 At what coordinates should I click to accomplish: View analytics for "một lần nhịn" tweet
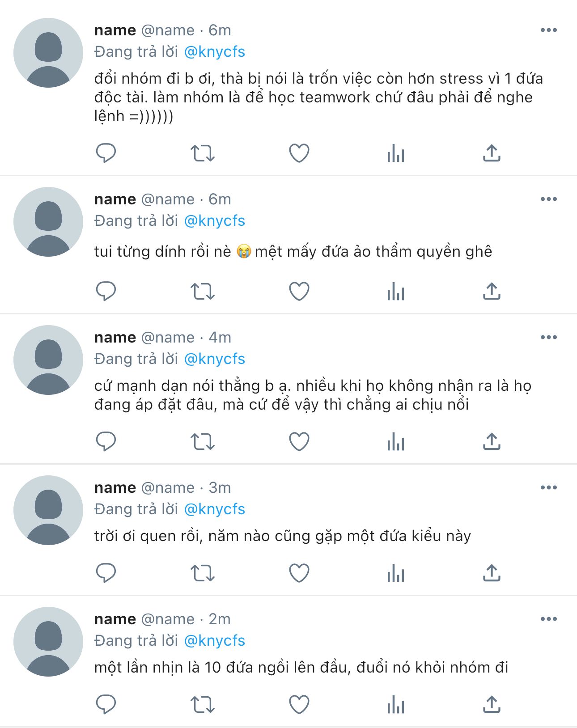396,705
